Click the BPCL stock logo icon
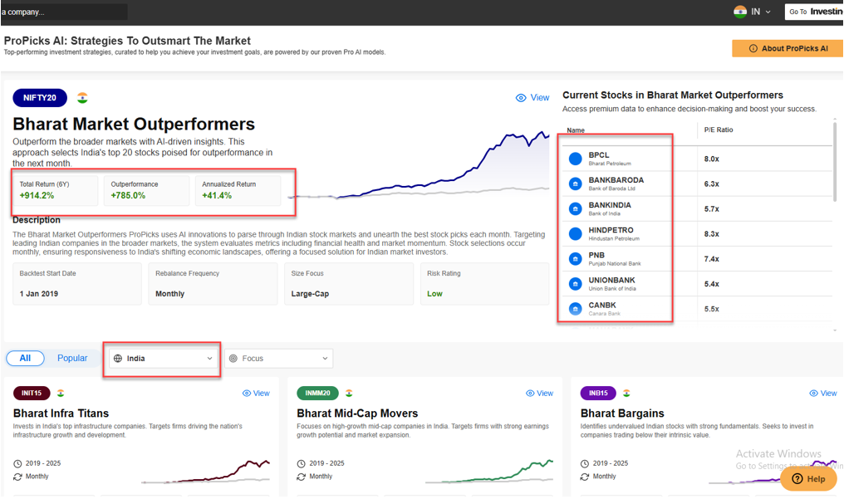The height and width of the screenshot is (504, 844). [575, 159]
